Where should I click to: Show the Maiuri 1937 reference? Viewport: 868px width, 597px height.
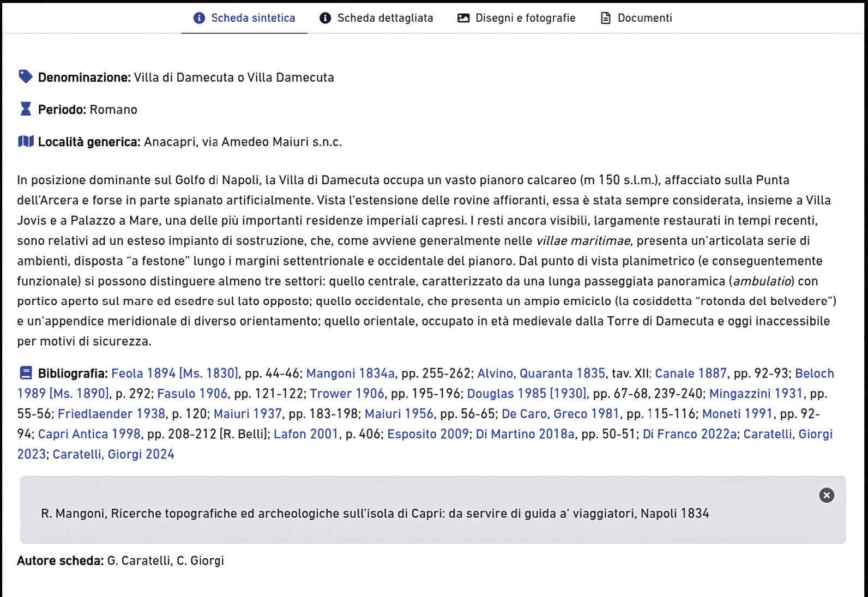248,414
